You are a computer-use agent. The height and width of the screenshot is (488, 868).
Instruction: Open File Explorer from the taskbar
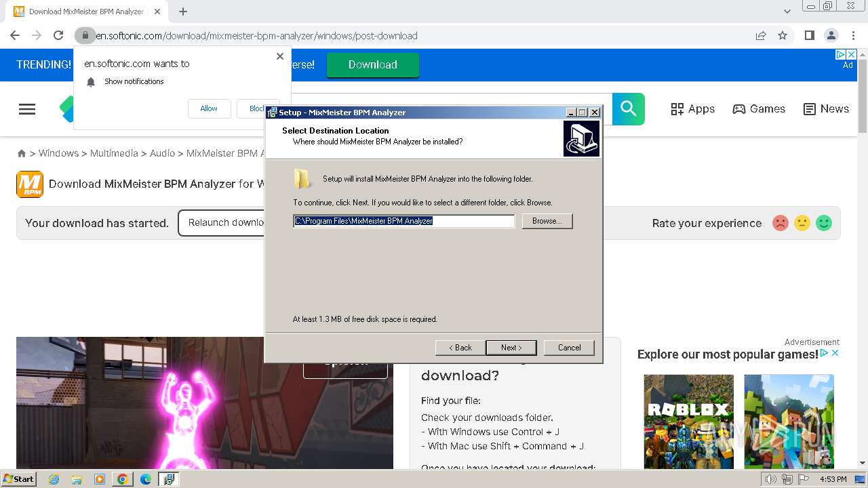click(77, 479)
